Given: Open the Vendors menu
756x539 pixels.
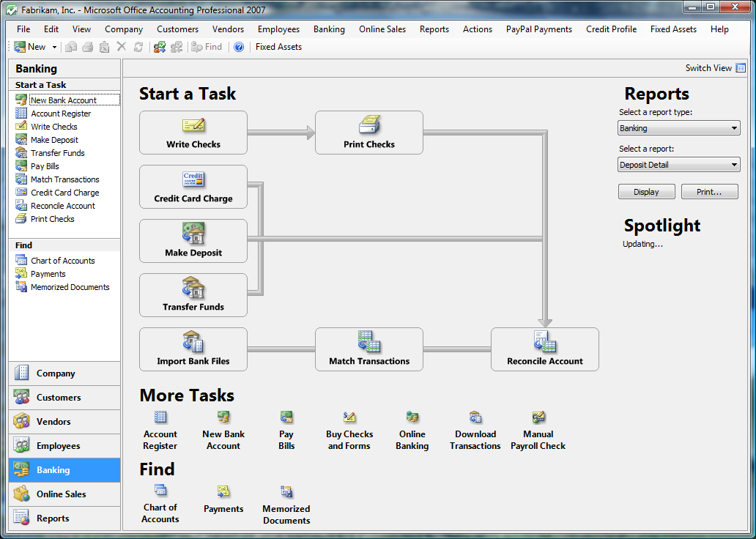Looking at the screenshot, I should pyautogui.click(x=228, y=29).
